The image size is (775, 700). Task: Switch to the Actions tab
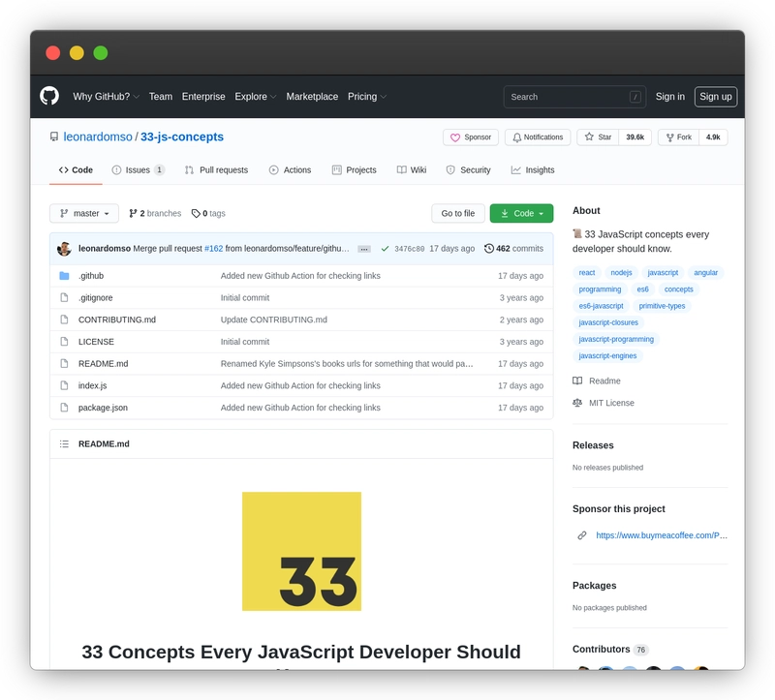point(290,170)
